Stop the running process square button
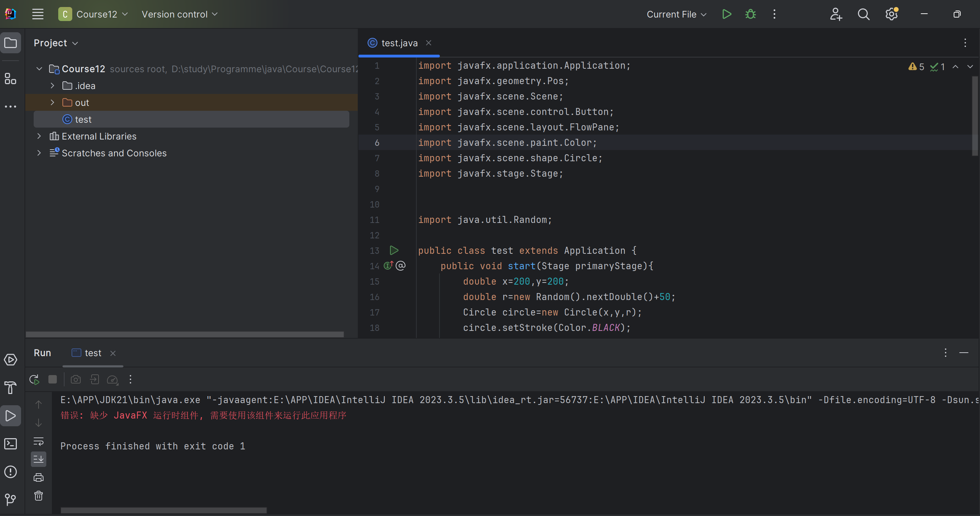 point(53,379)
